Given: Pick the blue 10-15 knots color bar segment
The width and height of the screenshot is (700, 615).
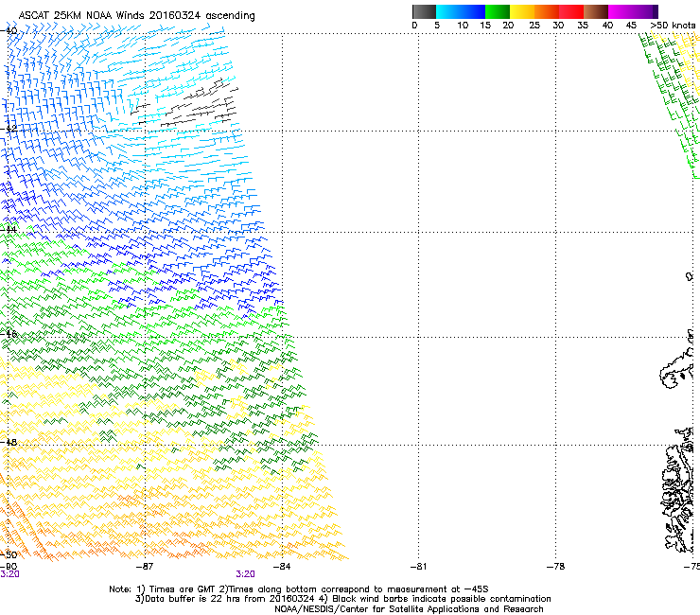Looking at the screenshot, I should [473, 11].
